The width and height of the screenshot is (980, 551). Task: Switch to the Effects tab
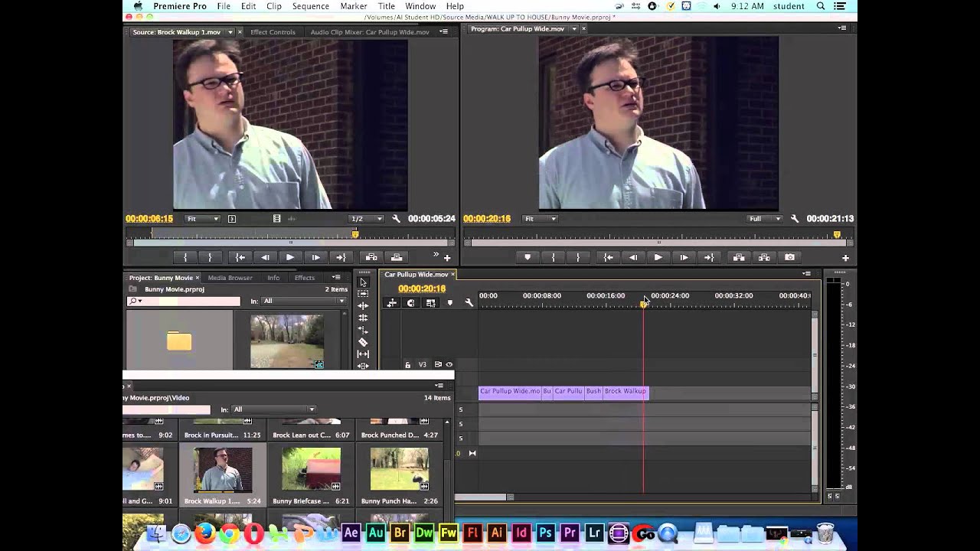(305, 278)
